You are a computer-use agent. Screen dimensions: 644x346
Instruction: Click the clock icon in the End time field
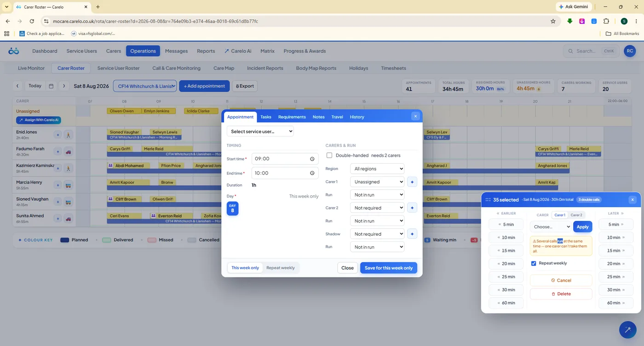pyautogui.click(x=312, y=173)
